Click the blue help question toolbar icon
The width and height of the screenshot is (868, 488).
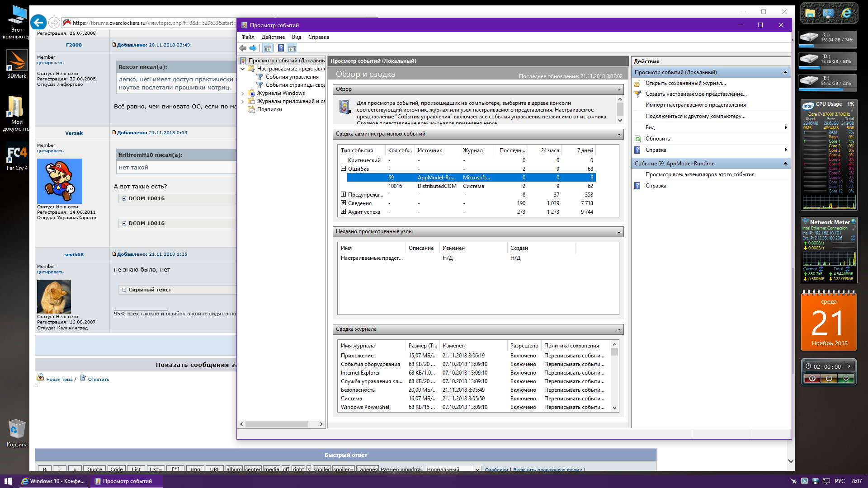(281, 48)
